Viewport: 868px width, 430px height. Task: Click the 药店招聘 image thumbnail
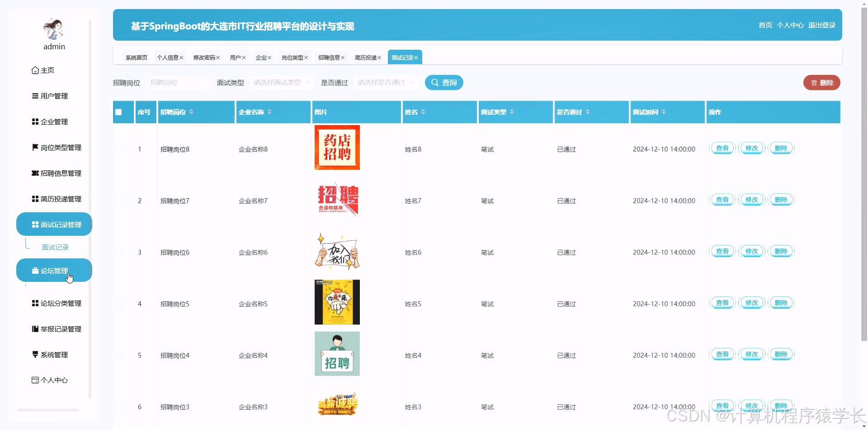pos(337,148)
